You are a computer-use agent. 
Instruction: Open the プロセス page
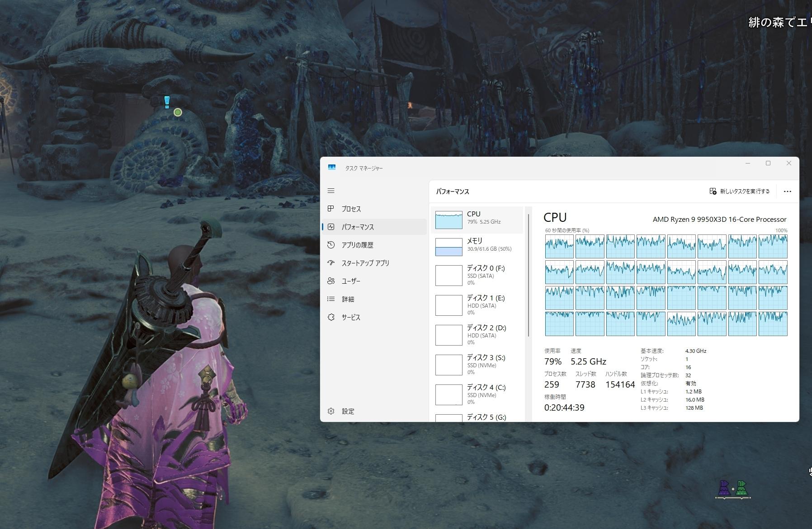[374, 209]
